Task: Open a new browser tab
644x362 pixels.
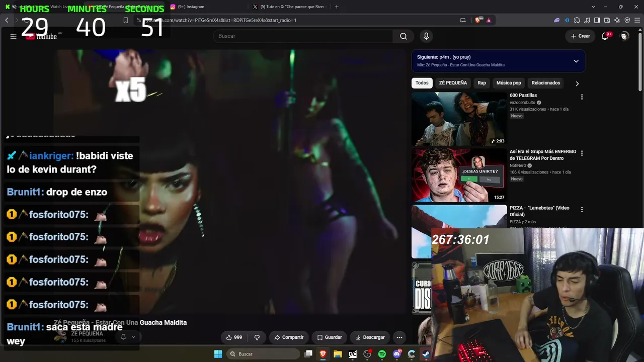Action: 337,7
